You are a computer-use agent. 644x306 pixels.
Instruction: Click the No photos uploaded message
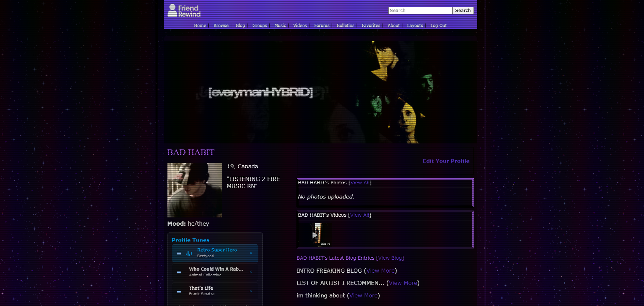[326, 197]
